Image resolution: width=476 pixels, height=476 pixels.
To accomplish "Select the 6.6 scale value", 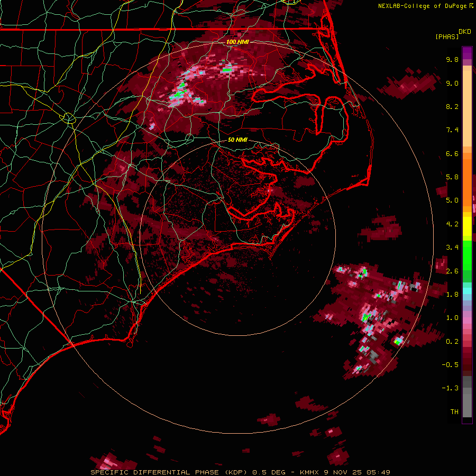I will (452, 153).
